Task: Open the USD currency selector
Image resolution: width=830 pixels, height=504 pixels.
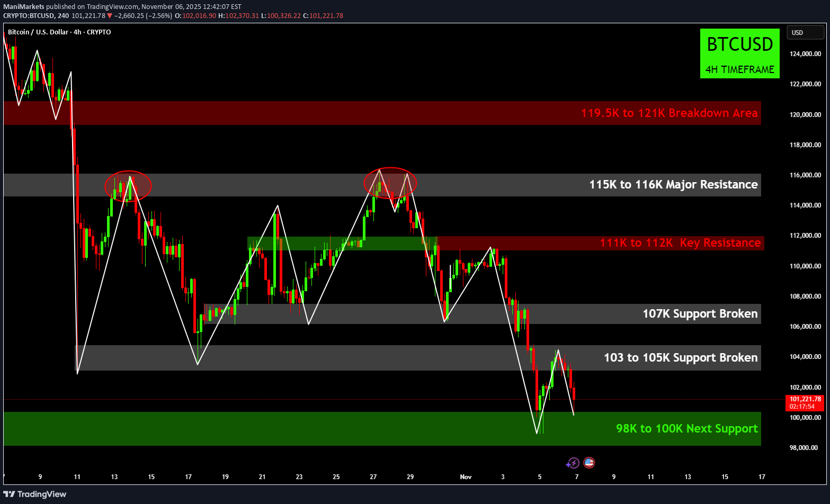Action: click(x=805, y=33)
